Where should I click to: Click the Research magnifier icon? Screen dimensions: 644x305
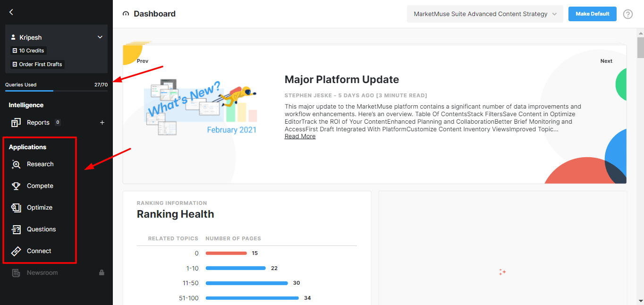point(16,164)
